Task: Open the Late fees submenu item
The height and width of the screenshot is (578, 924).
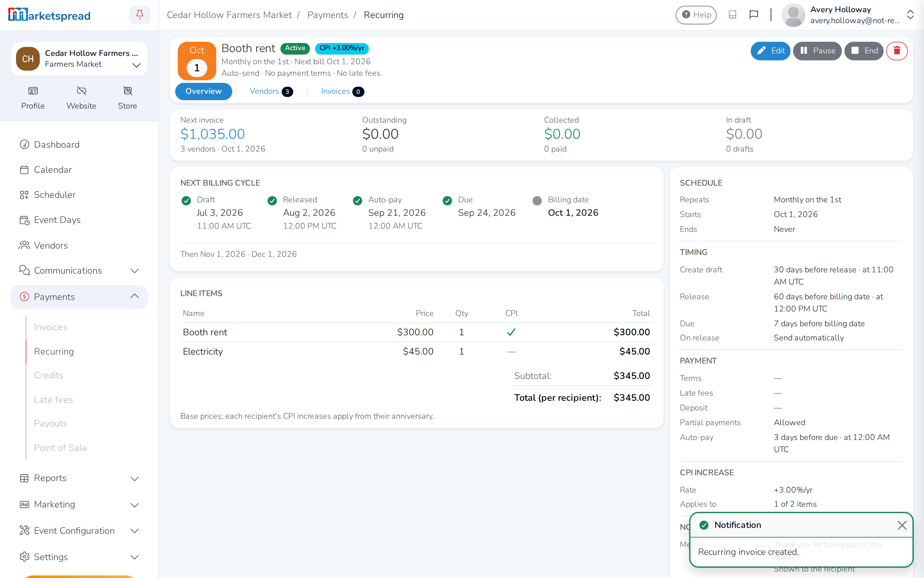Action: (53, 399)
